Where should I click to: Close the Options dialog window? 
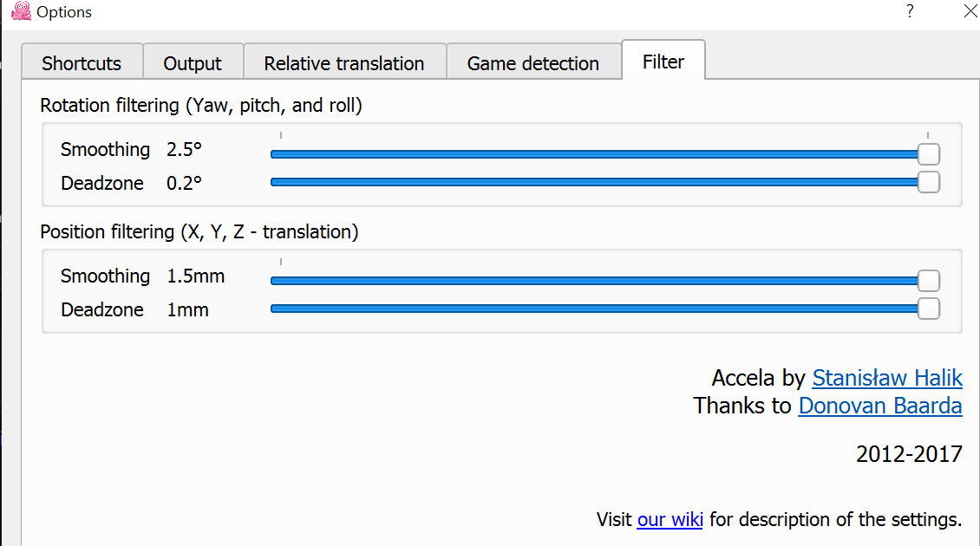(970, 11)
